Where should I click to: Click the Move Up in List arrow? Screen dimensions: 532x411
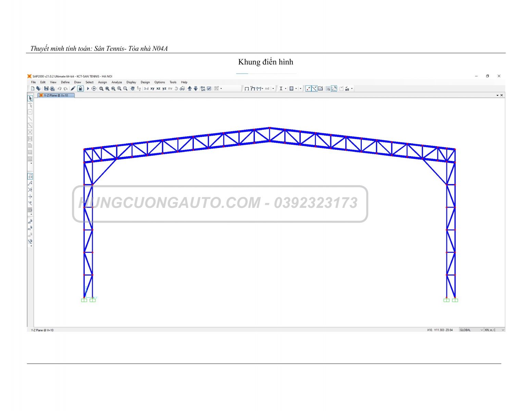pos(189,89)
